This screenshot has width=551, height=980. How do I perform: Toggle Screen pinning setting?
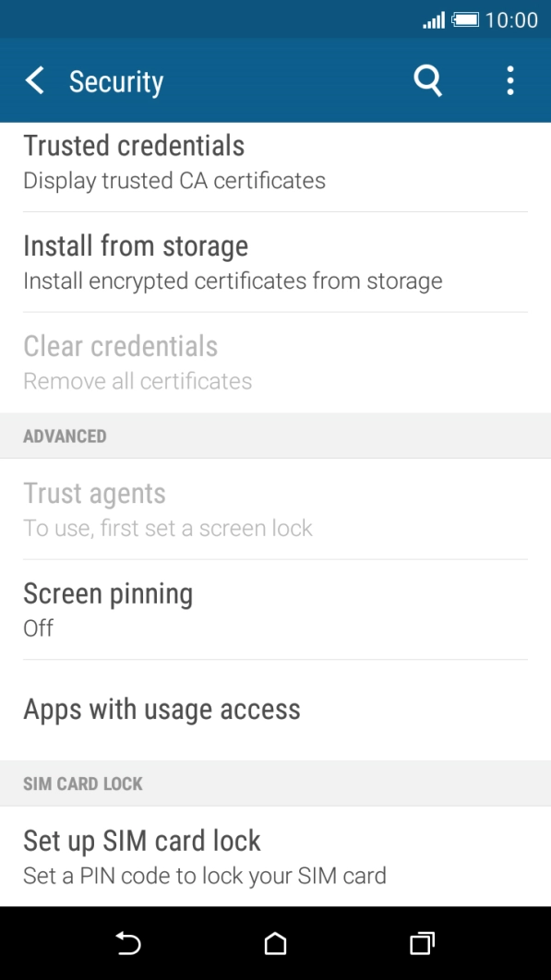coord(108,608)
